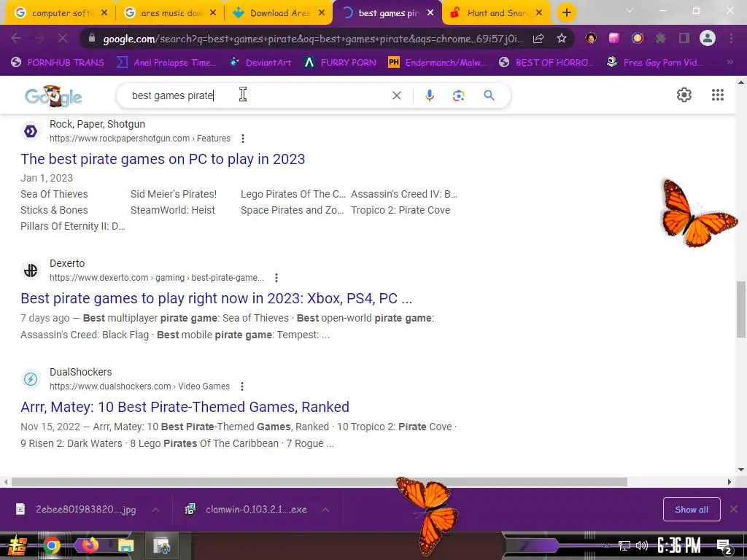Image resolution: width=747 pixels, height=560 pixels.
Task: Click the Dexerto site favicon
Action: (x=31, y=271)
